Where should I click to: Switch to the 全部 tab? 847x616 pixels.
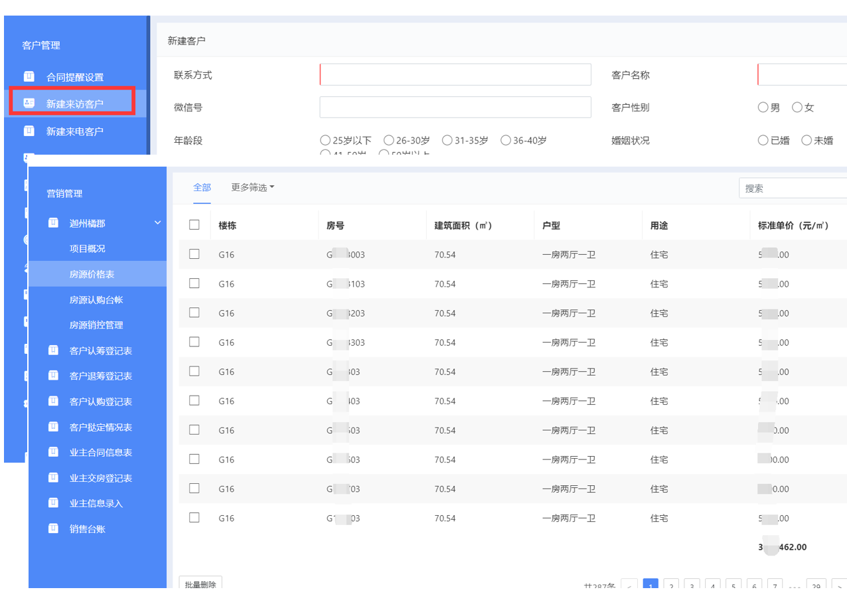click(202, 188)
